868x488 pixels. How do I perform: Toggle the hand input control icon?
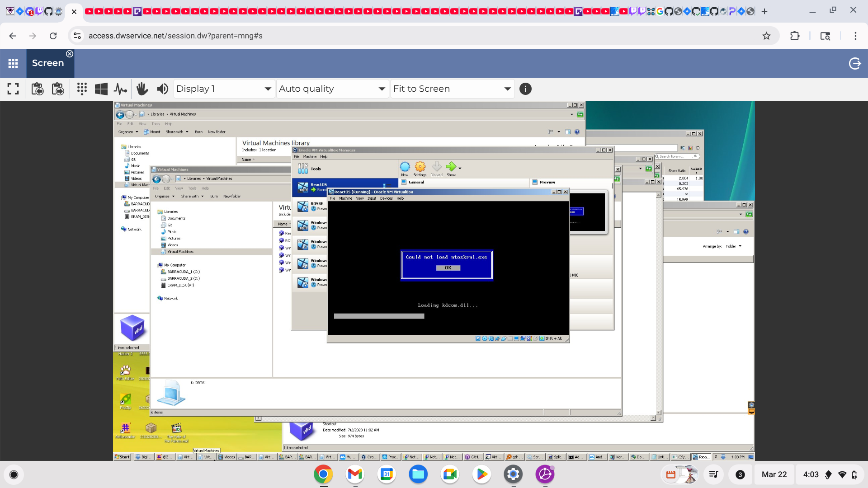pos(142,89)
